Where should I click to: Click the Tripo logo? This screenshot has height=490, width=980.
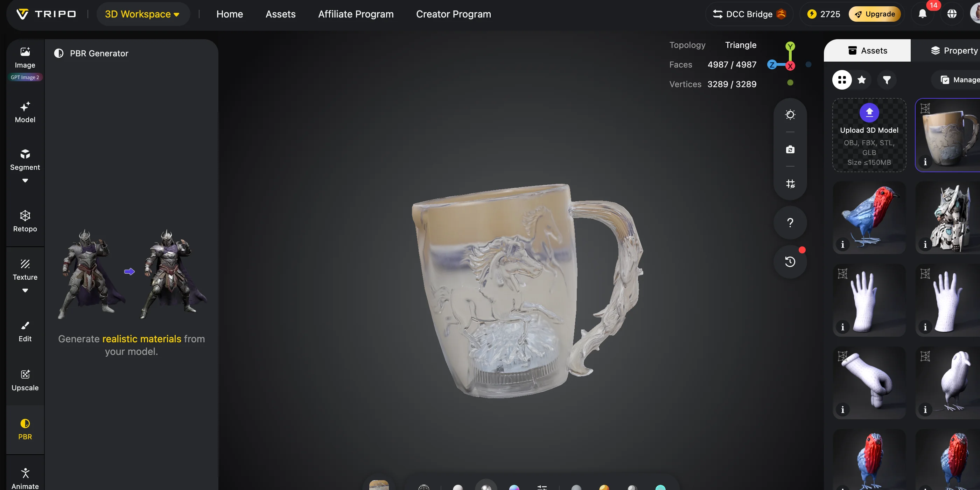[46, 14]
